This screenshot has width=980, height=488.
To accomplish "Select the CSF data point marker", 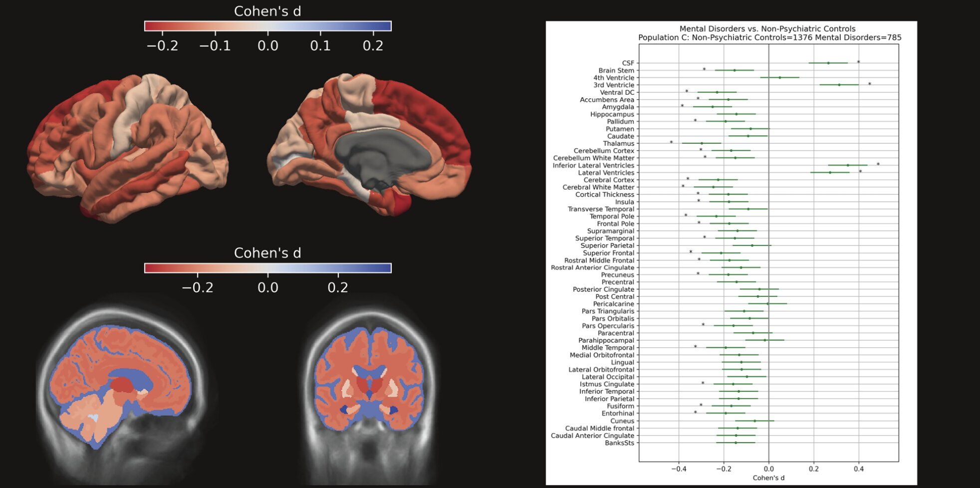I will 829,63.
